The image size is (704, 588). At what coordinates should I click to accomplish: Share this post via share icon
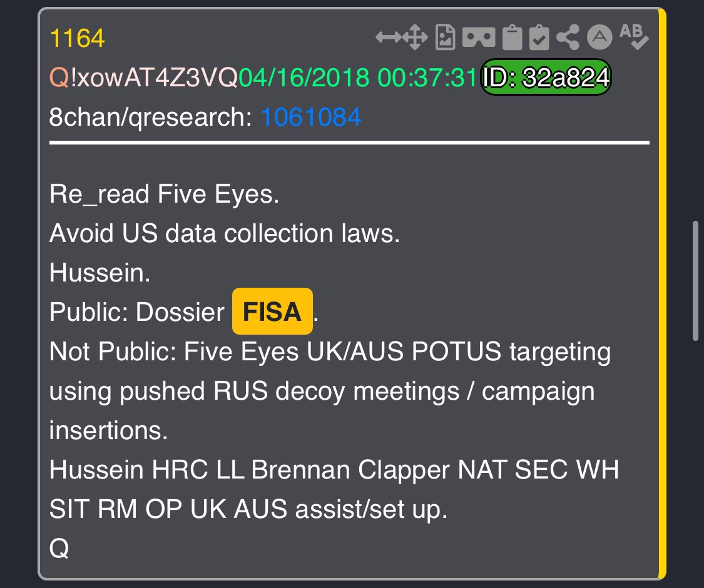(568, 38)
